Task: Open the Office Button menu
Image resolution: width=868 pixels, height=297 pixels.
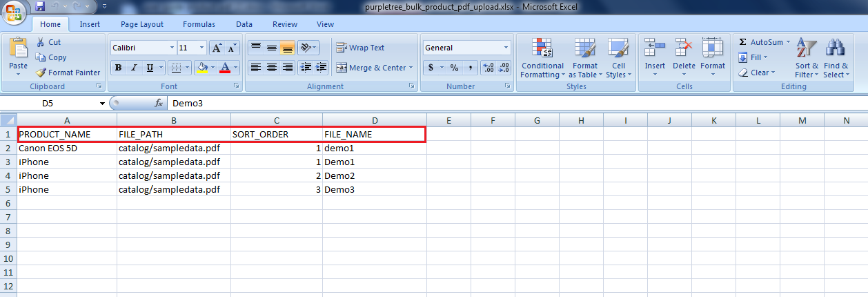Action: (x=14, y=13)
